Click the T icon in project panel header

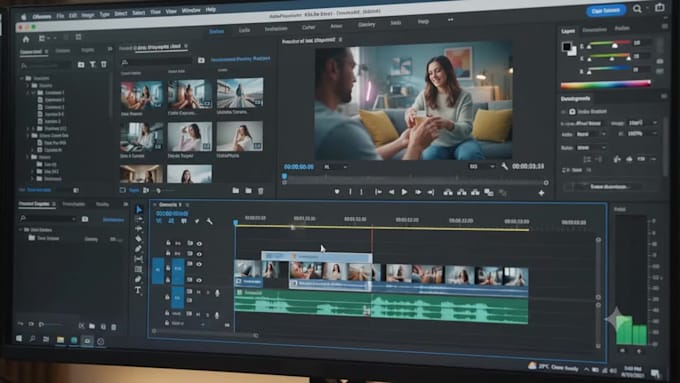93,65
